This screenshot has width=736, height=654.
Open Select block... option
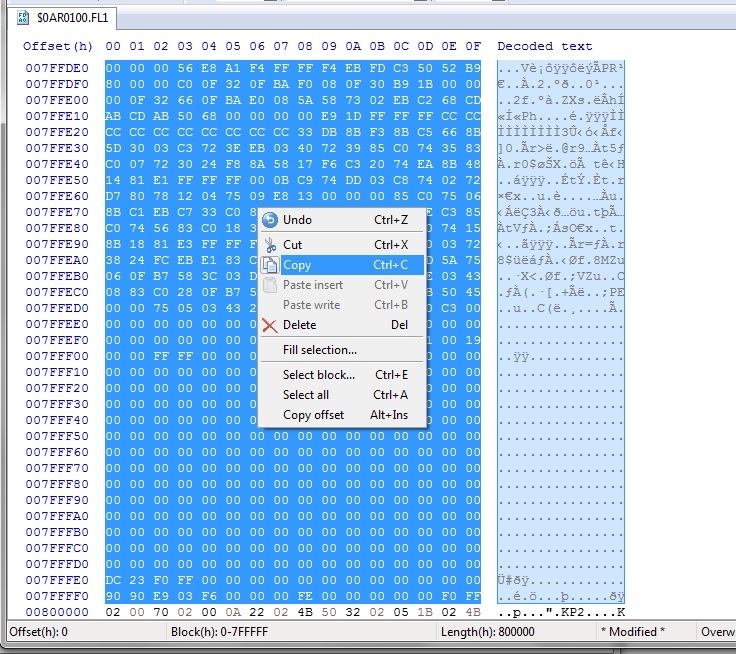pyautogui.click(x=343, y=375)
